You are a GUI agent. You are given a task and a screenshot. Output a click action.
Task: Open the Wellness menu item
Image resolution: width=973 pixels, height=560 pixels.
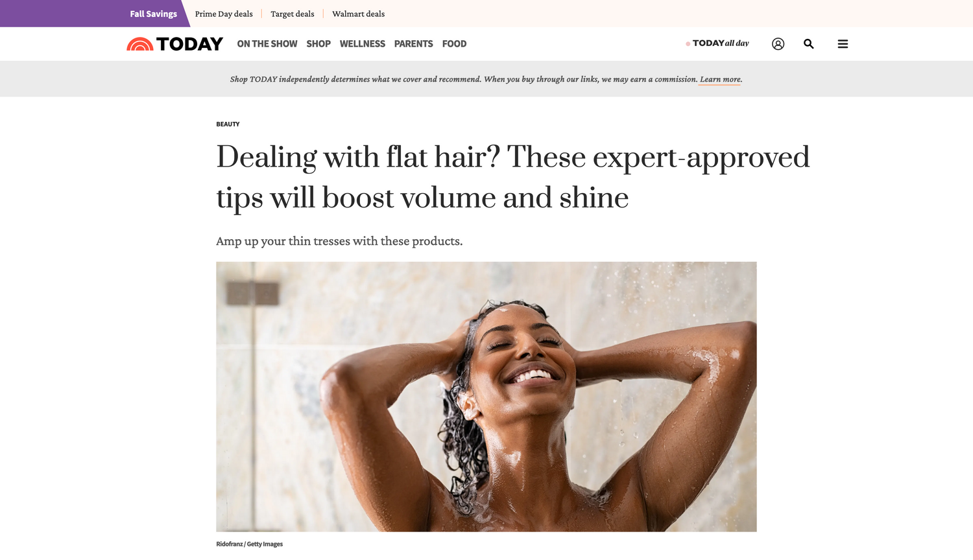(x=363, y=44)
